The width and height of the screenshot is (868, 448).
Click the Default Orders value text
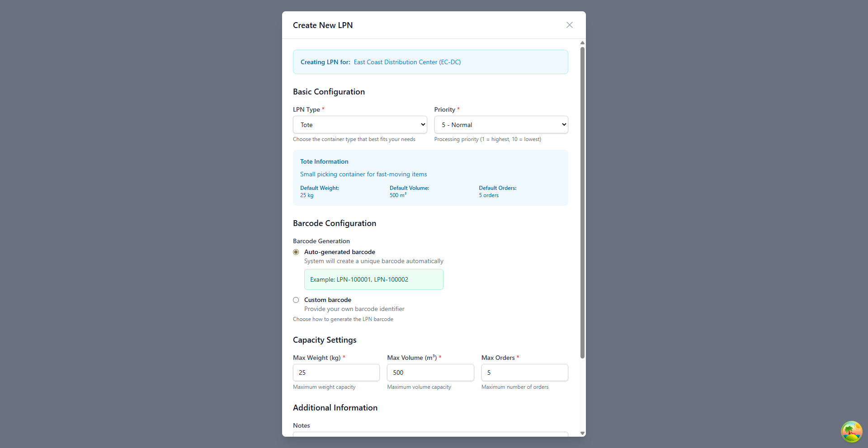[x=489, y=195]
